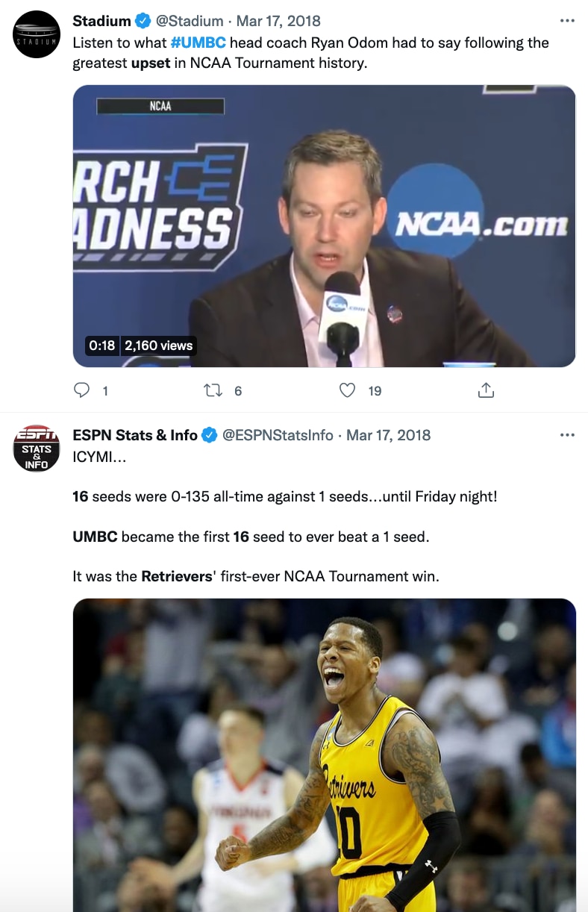The image size is (588, 912).
Task: Share the Stadium tweet
Action: click(486, 390)
